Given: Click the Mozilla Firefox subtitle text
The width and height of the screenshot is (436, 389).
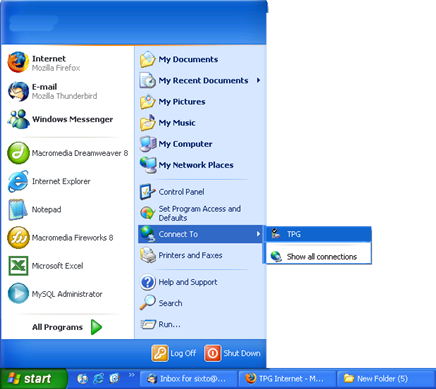Looking at the screenshot, I should coord(56,68).
